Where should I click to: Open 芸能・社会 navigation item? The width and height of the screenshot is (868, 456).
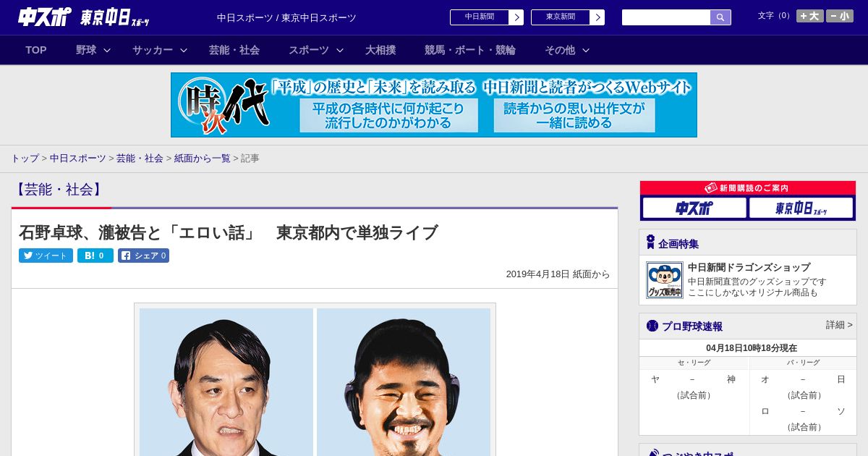coord(234,50)
